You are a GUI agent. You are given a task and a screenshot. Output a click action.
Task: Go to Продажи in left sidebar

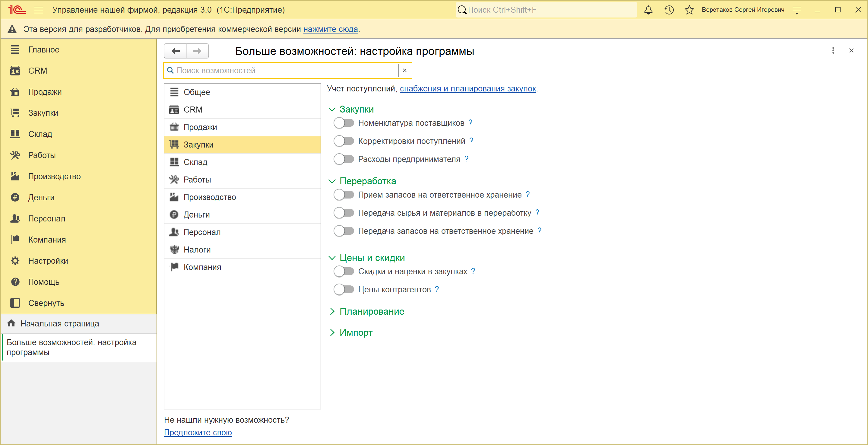point(78,92)
